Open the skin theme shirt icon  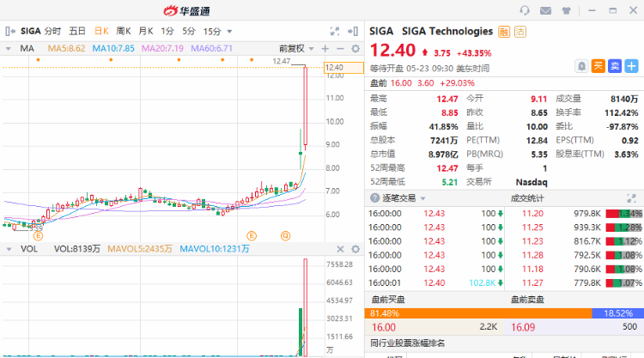[x=567, y=10]
